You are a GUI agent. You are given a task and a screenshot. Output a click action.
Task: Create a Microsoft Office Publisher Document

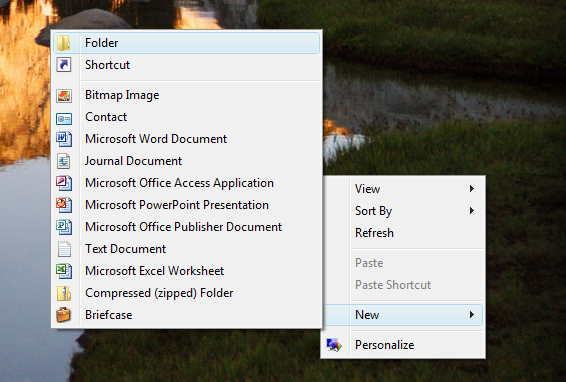coord(186,227)
